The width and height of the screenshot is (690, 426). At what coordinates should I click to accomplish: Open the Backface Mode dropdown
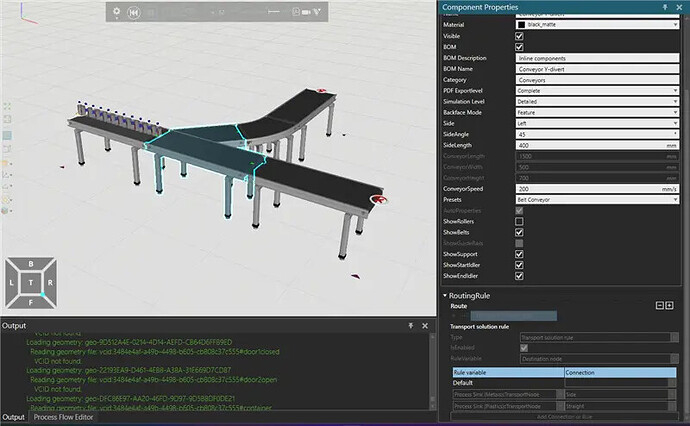[597, 113]
